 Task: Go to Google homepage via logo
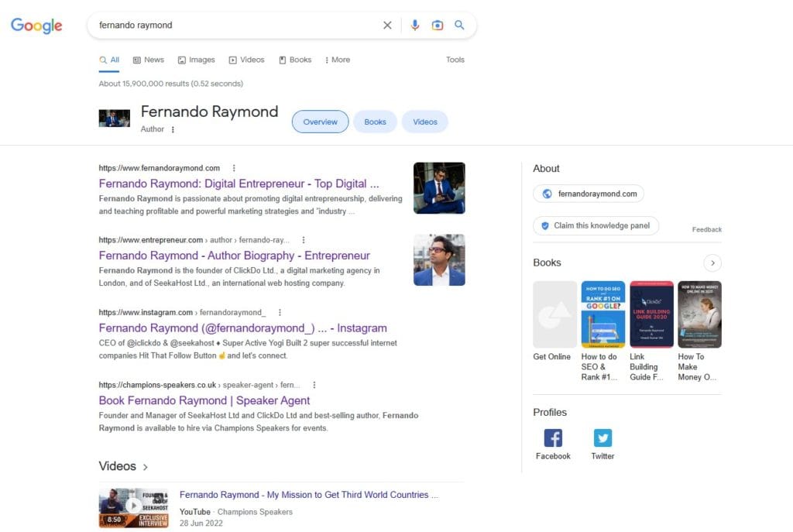pos(36,26)
